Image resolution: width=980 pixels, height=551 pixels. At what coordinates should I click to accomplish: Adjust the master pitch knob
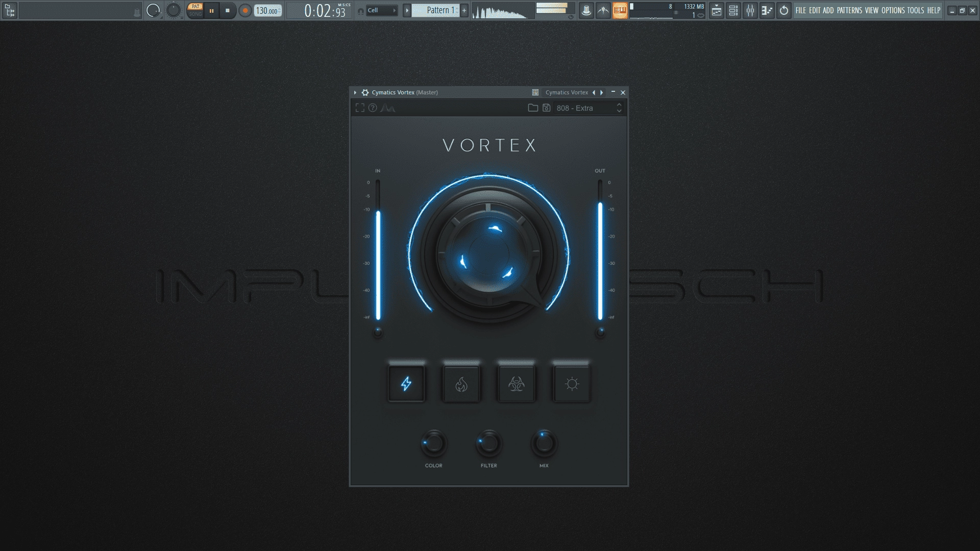(x=174, y=10)
